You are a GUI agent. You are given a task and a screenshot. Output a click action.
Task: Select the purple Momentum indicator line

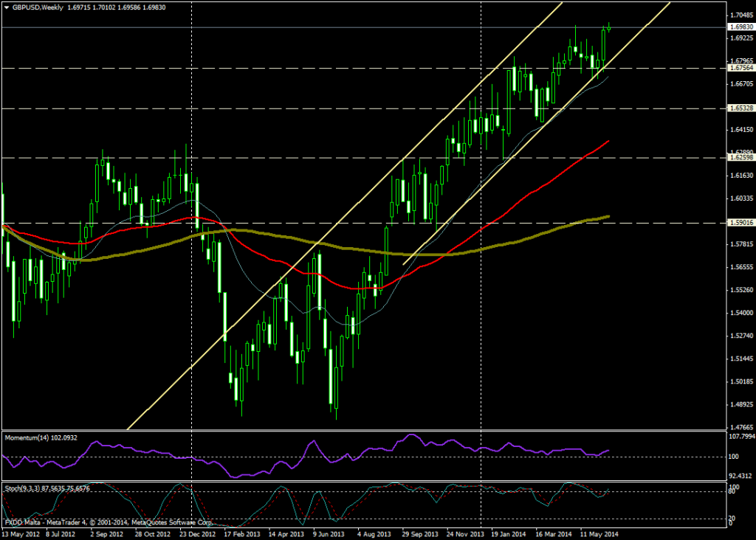(x=413, y=437)
